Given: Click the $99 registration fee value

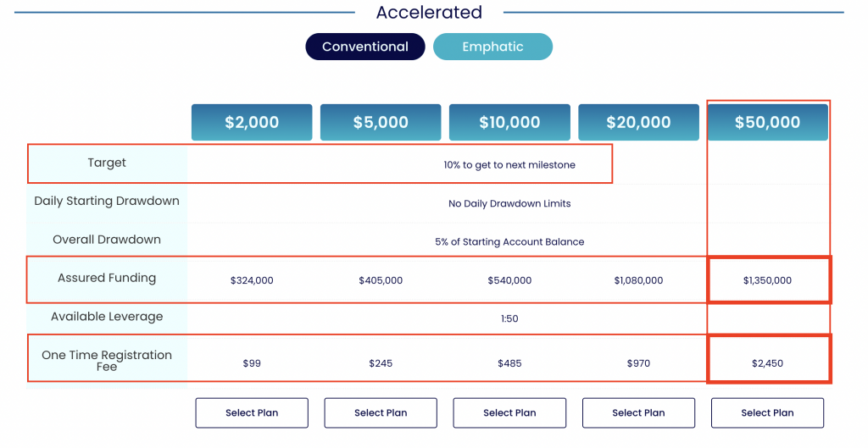Looking at the screenshot, I should pyautogui.click(x=252, y=363).
